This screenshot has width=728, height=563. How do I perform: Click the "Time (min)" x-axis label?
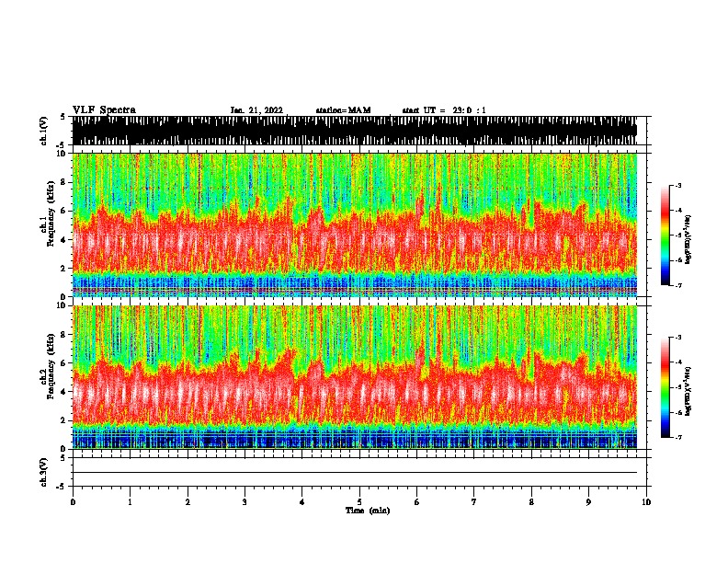pyautogui.click(x=368, y=511)
